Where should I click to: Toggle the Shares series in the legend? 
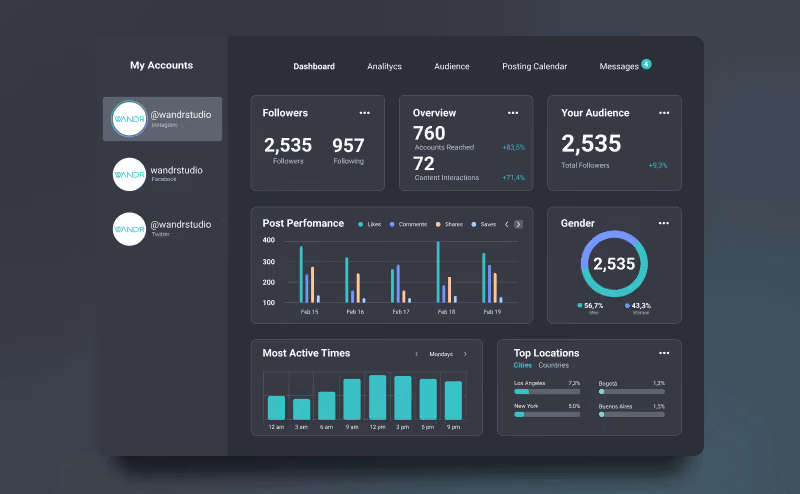click(449, 224)
